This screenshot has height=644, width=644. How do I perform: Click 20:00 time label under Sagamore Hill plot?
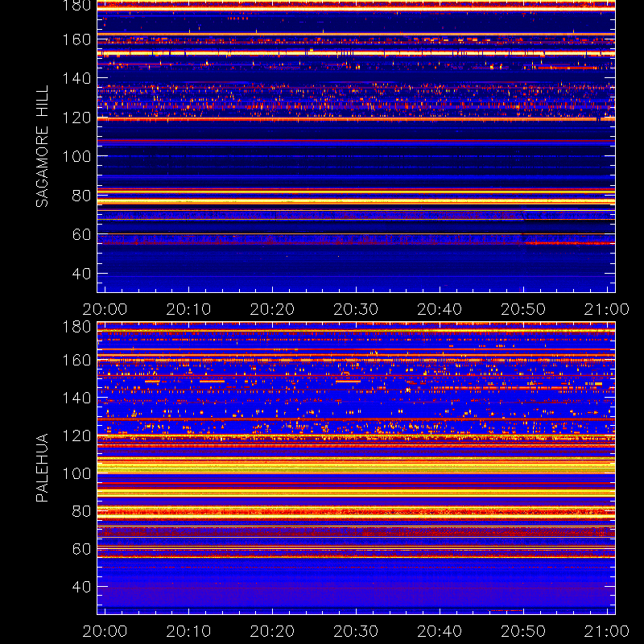[x=105, y=309]
